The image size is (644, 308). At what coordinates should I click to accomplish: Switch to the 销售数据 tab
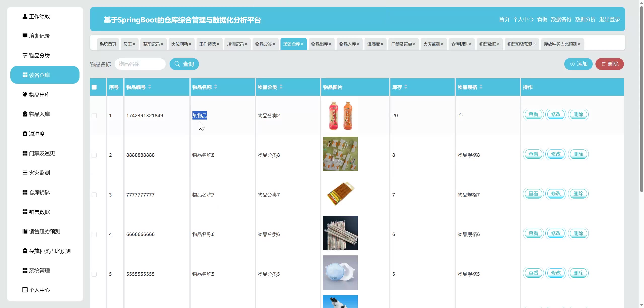pos(488,44)
